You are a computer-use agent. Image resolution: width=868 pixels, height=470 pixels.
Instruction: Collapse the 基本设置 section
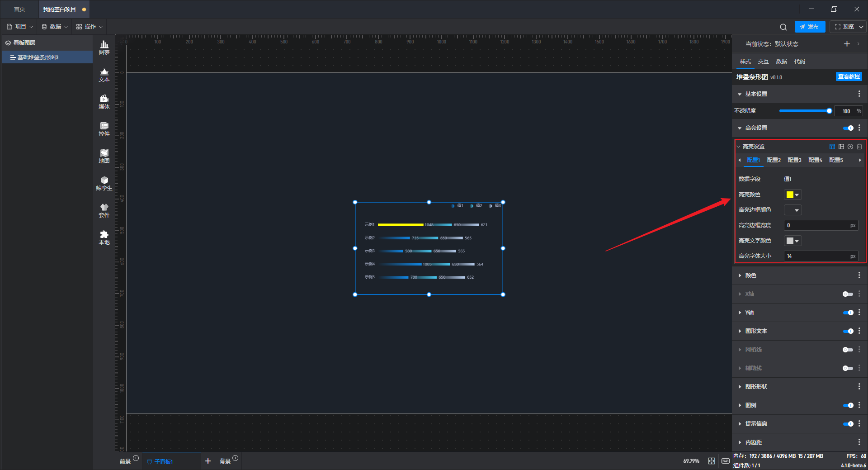740,94
